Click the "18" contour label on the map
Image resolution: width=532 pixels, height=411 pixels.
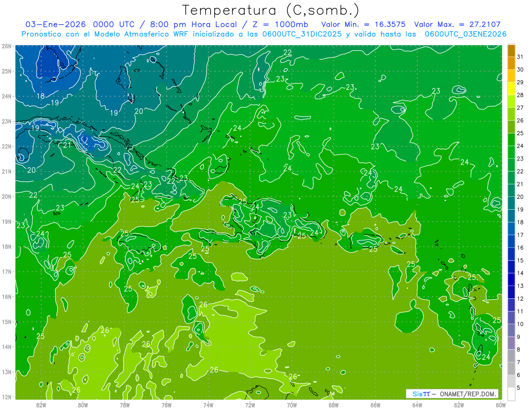pyautogui.click(x=40, y=96)
